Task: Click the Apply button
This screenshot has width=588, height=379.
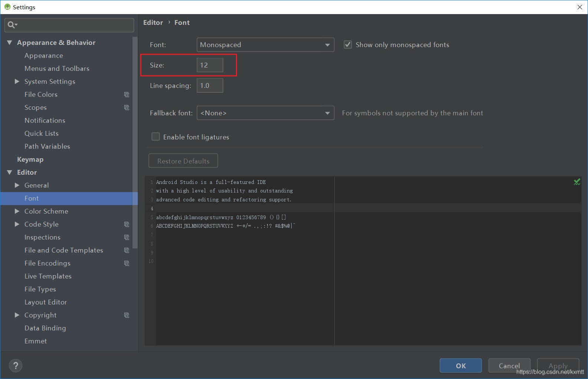Action: point(558,366)
